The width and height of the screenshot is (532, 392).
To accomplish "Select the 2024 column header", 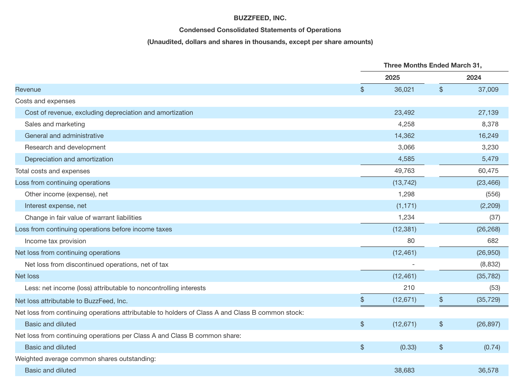I will [474, 78].
